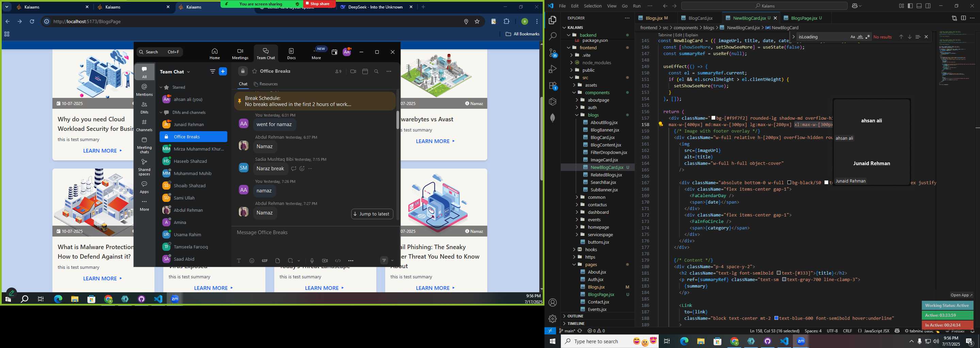Open All Bookmarks folder
The width and height of the screenshot is (980, 348).
pyautogui.click(x=523, y=34)
